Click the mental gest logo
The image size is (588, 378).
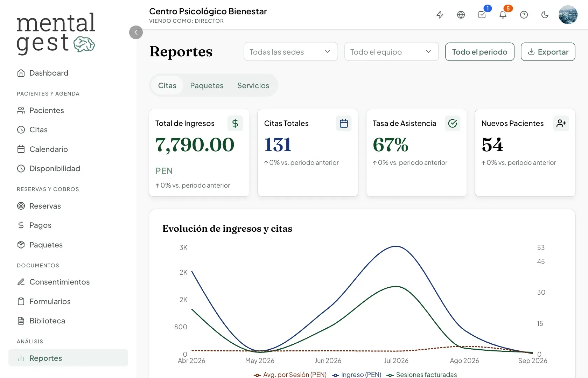(x=56, y=34)
